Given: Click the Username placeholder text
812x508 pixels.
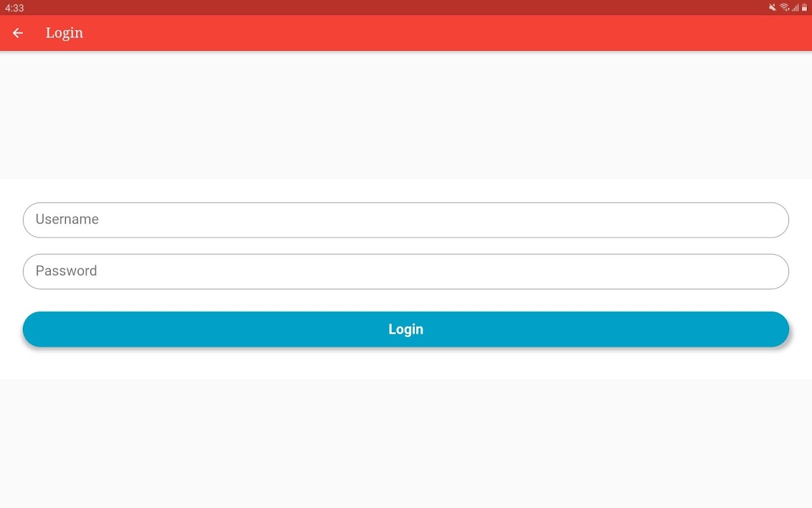Looking at the screenshot, I should tap(67, 220).
